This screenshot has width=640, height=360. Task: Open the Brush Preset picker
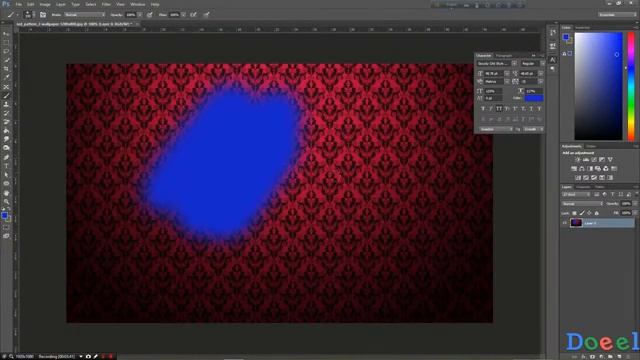coord(28,15)
